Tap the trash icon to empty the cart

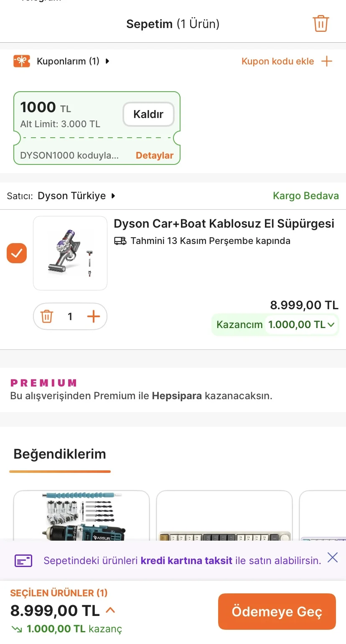pyautogui.click(x=321, y=23)
